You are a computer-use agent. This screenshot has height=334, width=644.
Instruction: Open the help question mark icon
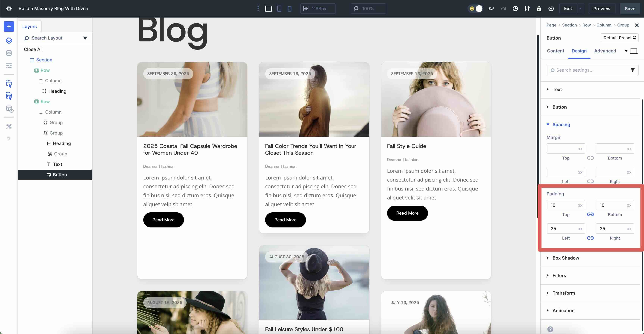[x=9, y=139]
